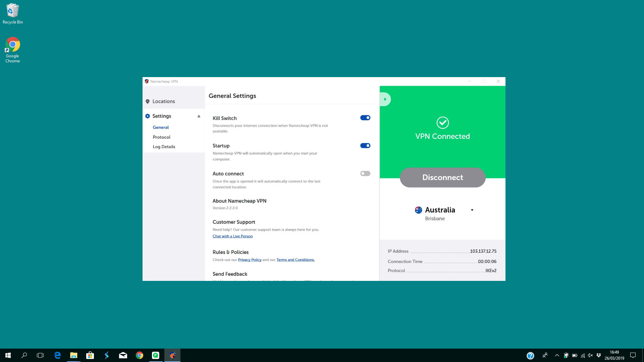Click the Version 2.2.2.0 text

tap(225, 208)
